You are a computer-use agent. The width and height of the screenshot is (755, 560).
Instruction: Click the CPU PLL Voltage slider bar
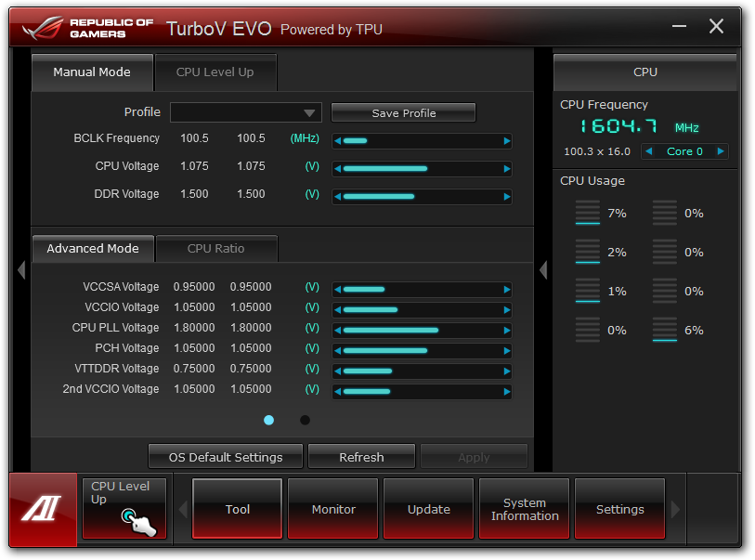[x=422, y=331]
